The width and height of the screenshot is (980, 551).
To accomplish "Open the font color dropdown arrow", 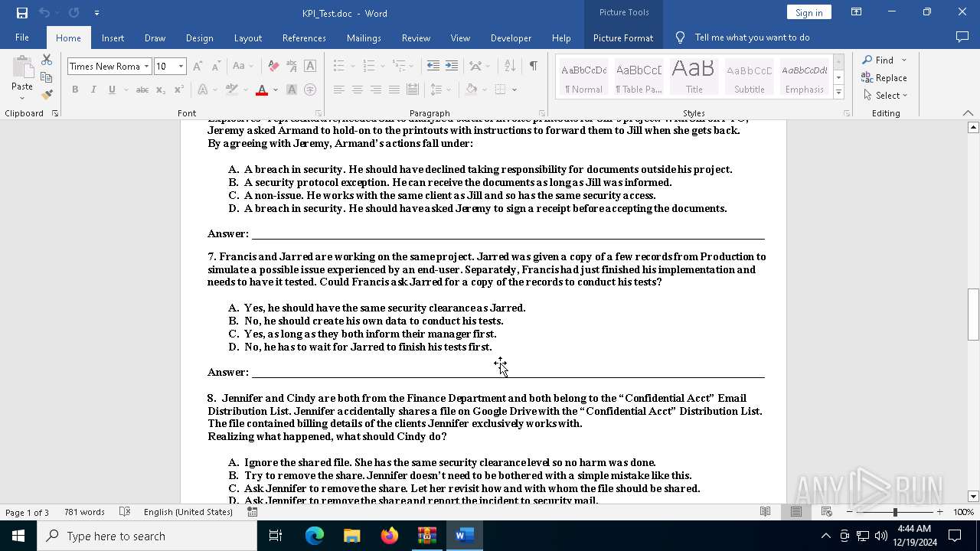I will point(275,90).
